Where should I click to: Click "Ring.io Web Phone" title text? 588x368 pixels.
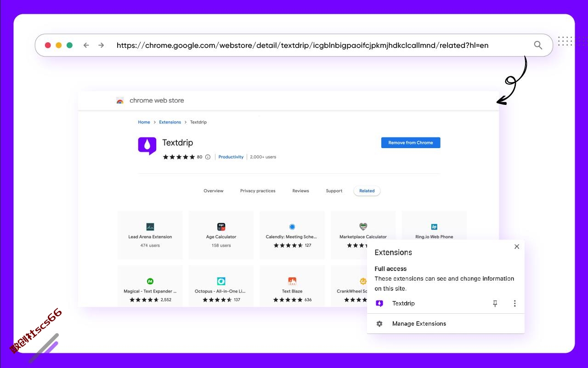tap(434, 237)
